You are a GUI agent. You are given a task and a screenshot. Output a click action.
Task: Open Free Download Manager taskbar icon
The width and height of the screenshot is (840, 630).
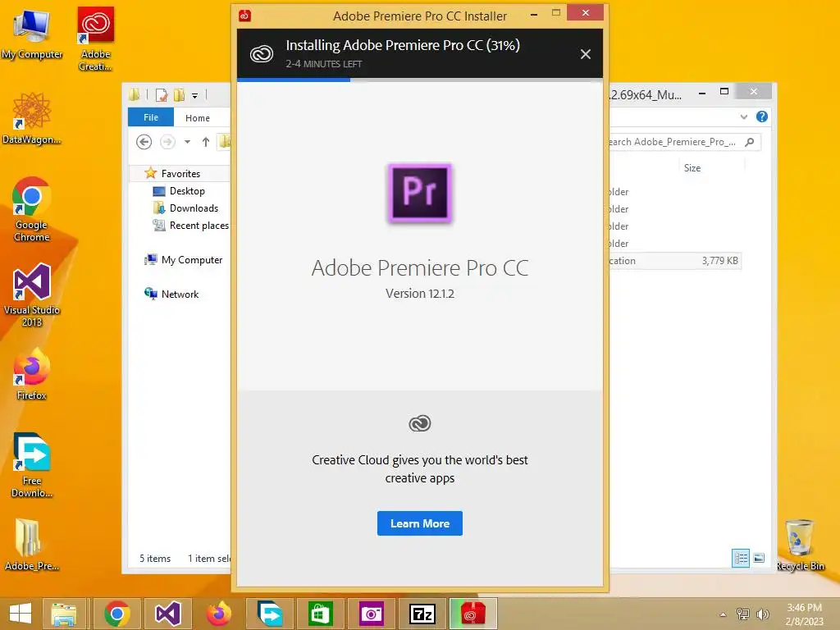[269, 614]
